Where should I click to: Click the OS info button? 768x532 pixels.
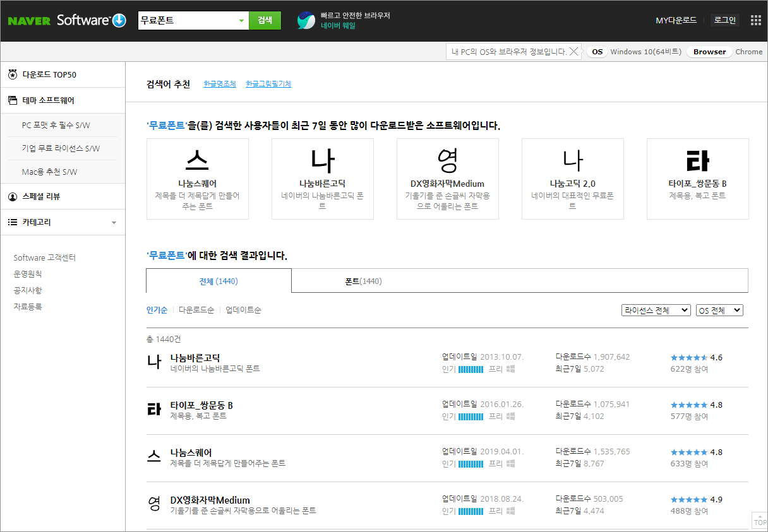click(597, 52)
